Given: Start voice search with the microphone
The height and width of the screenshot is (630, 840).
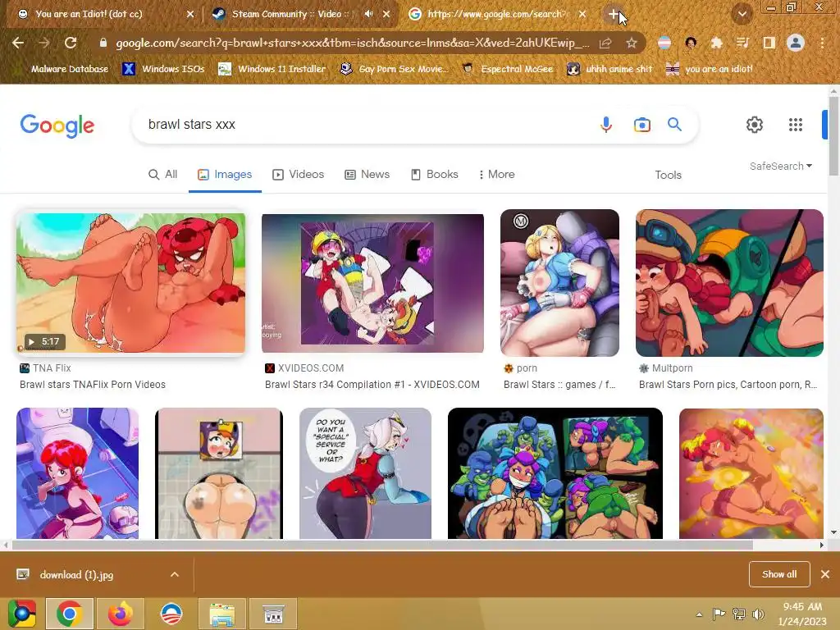Looking at the screenshot, I should click(606, 125).
